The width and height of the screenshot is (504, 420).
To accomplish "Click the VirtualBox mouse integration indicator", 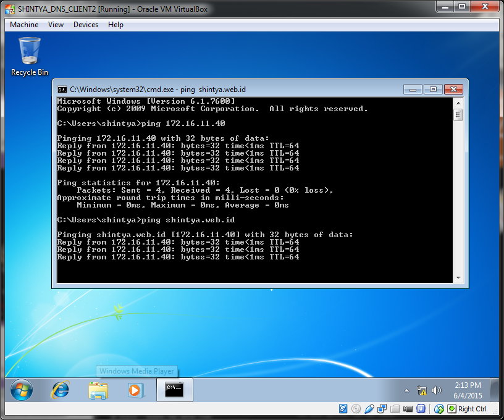I will tap(439, 409).
